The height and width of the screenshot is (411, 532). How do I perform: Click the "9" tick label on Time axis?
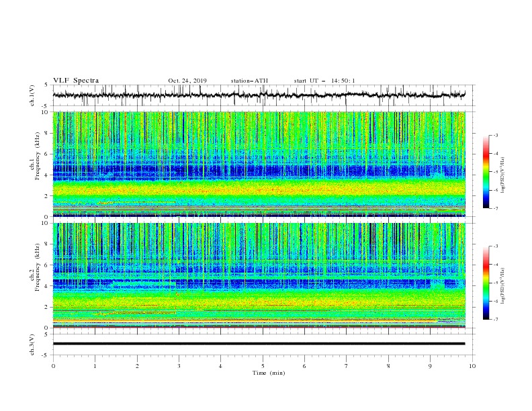[430, 366]
